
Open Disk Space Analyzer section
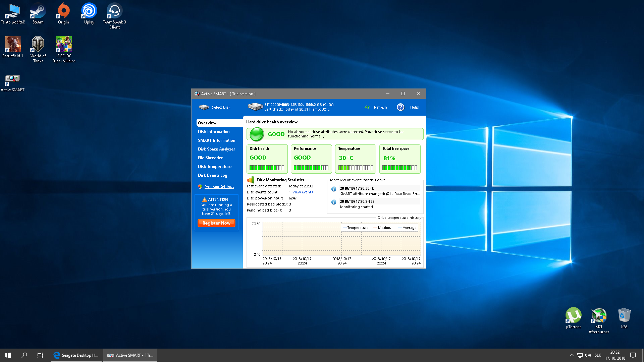pos(216,149)
